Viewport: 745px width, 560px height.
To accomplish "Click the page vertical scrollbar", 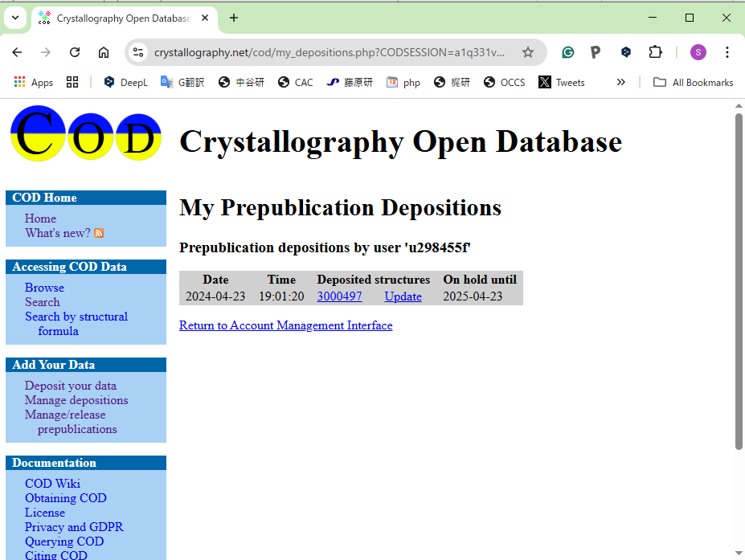I will 739,281.
